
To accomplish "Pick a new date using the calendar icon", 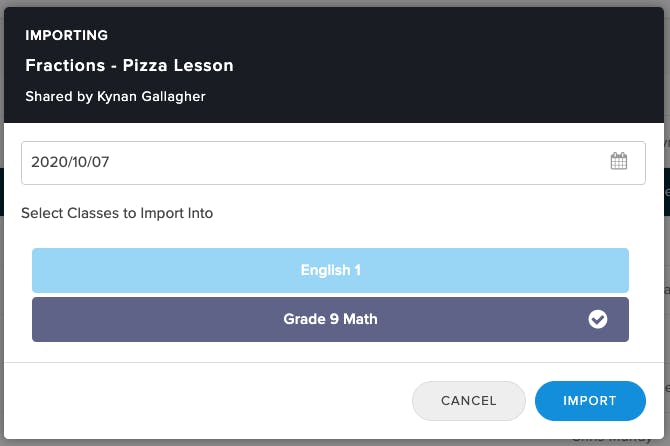I will pyautogui.click(x=619, y=162).
